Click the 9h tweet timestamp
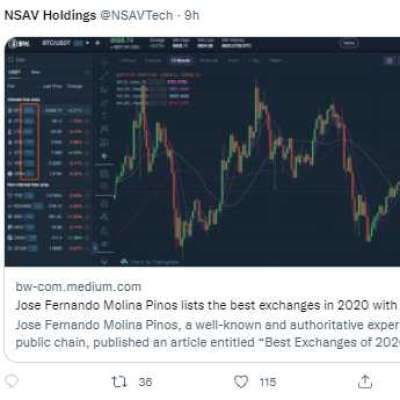Image resolution: width=400 pixels, height=400 pixels. [x=192, y=15]
